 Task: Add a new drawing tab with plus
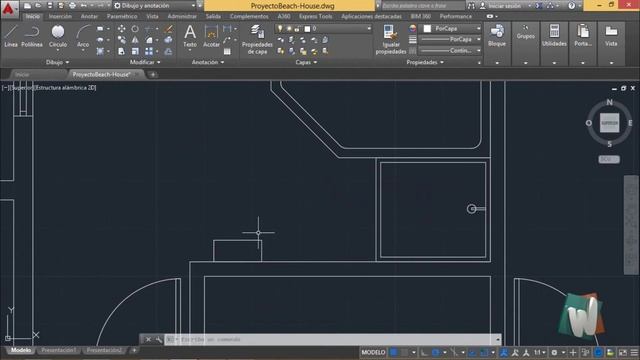(153, 75)
